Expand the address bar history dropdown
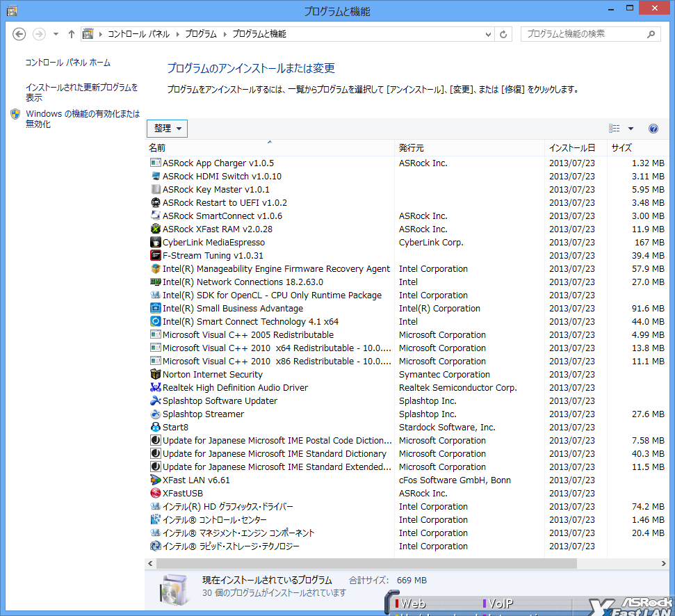Screen dimensions: 675x616 coord(488,35)
